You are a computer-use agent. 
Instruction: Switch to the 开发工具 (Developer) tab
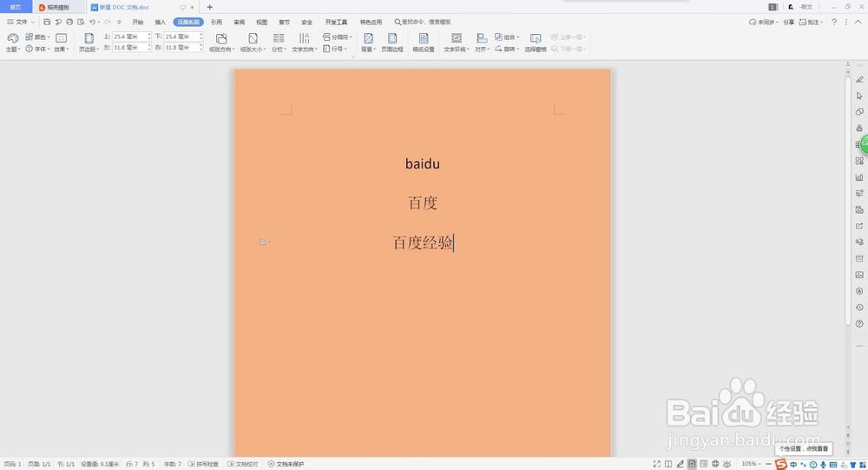[x=336, y=23]
